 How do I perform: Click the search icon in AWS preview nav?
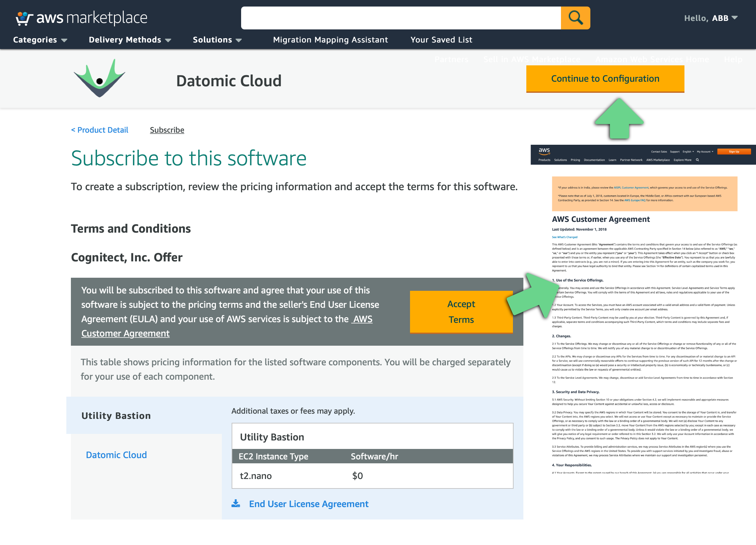(x=697, y=160)
